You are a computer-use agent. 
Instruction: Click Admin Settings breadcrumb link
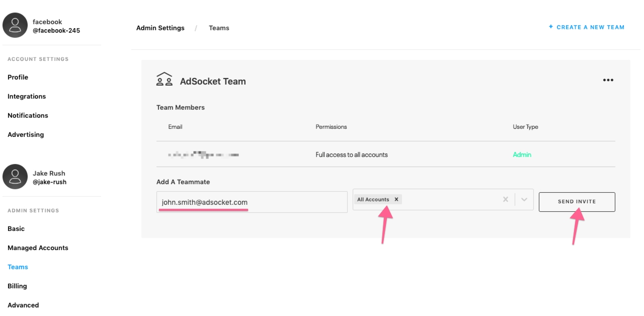click(160, 28)
